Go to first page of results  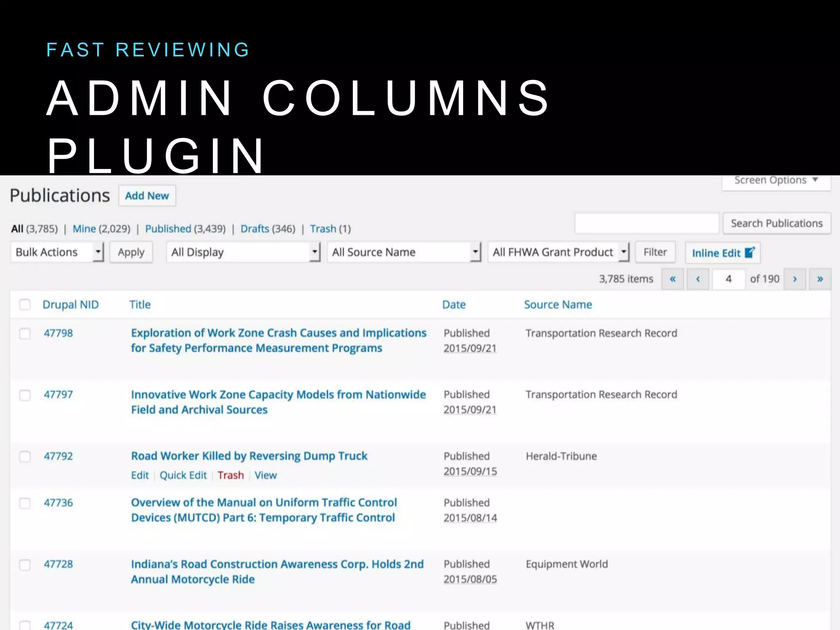[673, 279]
